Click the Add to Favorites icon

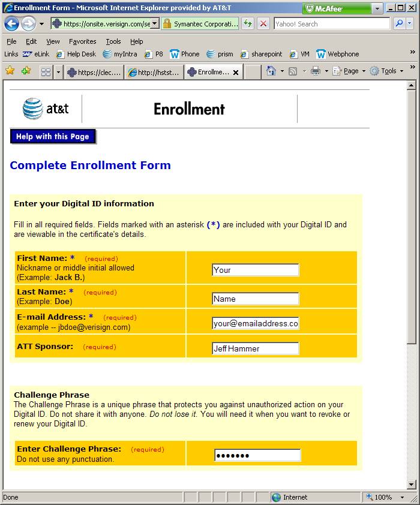pyautogui.click(x=26, y=70)
